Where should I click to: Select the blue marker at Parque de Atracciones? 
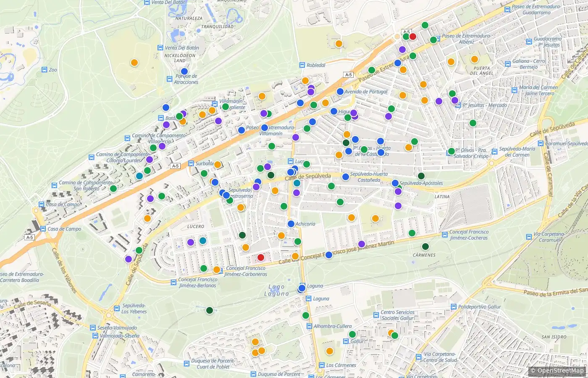coord(184,71)
